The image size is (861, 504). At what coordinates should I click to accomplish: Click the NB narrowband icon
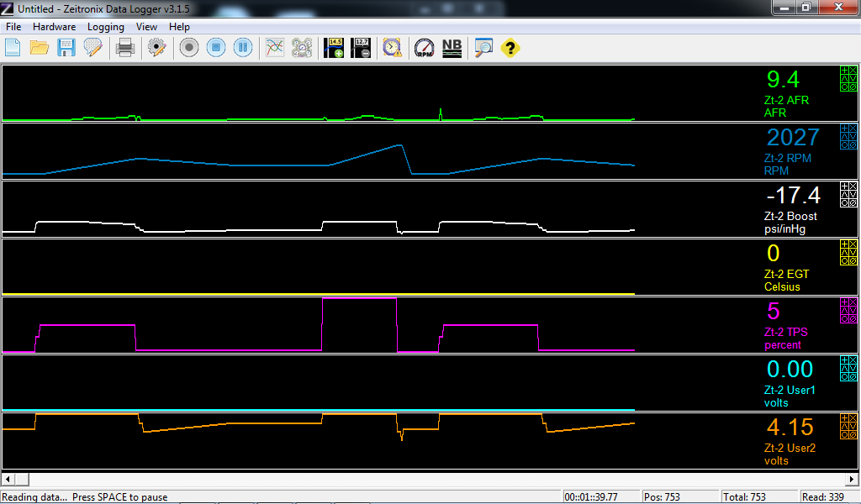452,48
